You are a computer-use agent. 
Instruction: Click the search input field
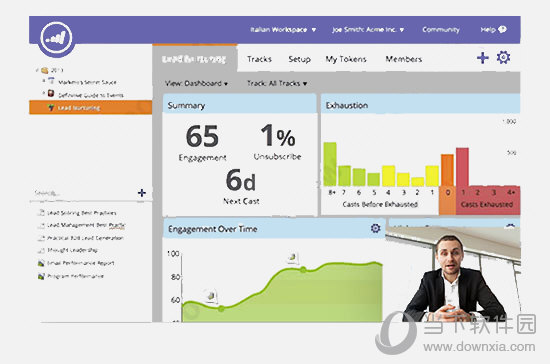click(x=83, y=193)
